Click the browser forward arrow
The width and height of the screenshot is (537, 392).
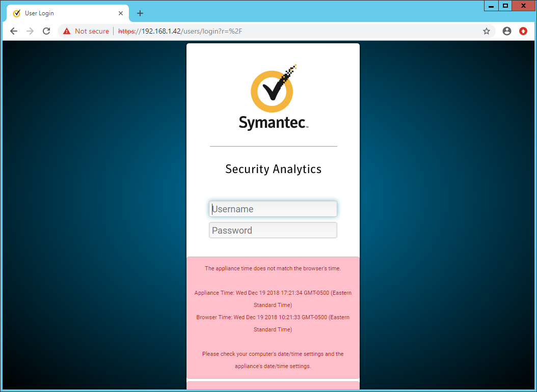tap(30, 31)
